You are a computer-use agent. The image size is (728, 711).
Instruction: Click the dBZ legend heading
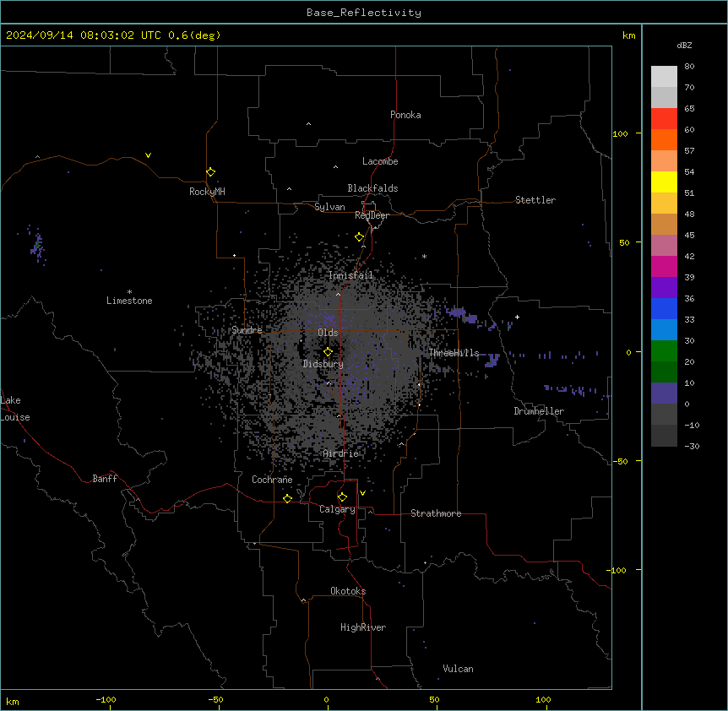click(x=684, y=45)
